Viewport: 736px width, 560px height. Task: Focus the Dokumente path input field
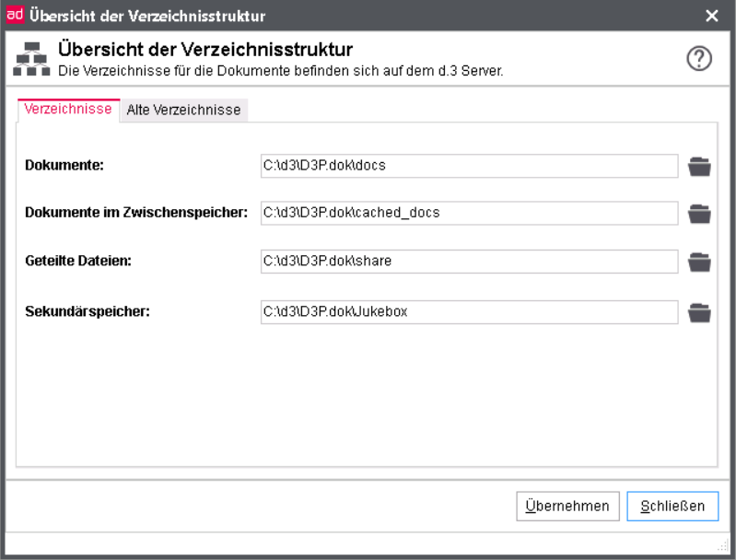pos(469,166)
